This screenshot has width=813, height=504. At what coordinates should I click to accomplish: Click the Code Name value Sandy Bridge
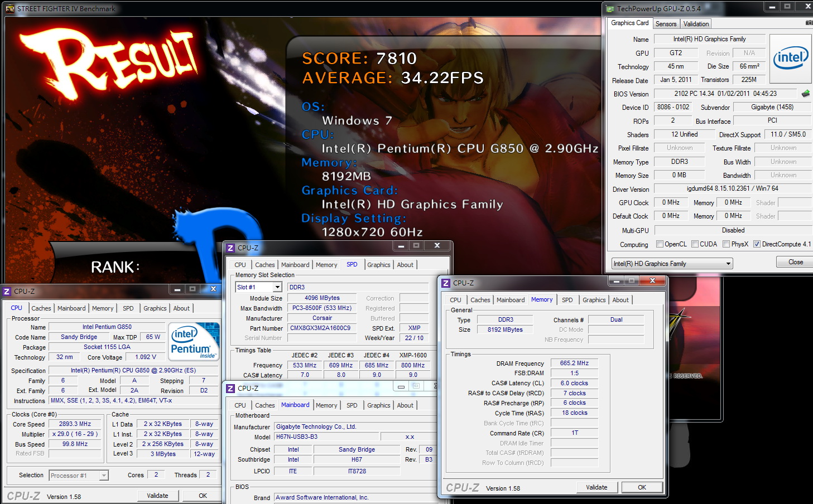79,337
